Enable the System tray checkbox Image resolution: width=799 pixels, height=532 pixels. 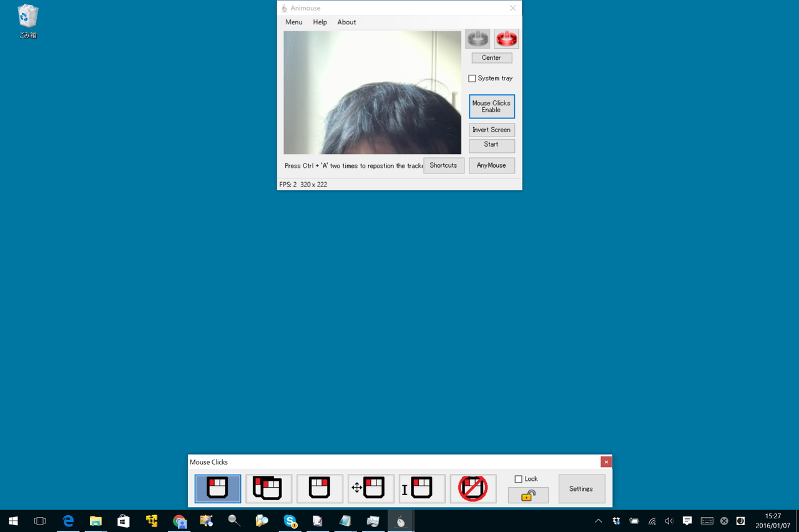[473, 78]
